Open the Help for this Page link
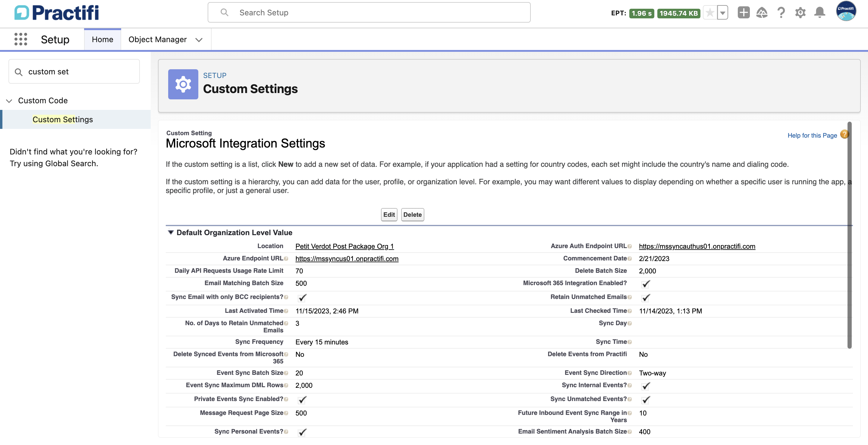Image resolution: width=868 pixels, height=445 pixels. coord(812,135)
